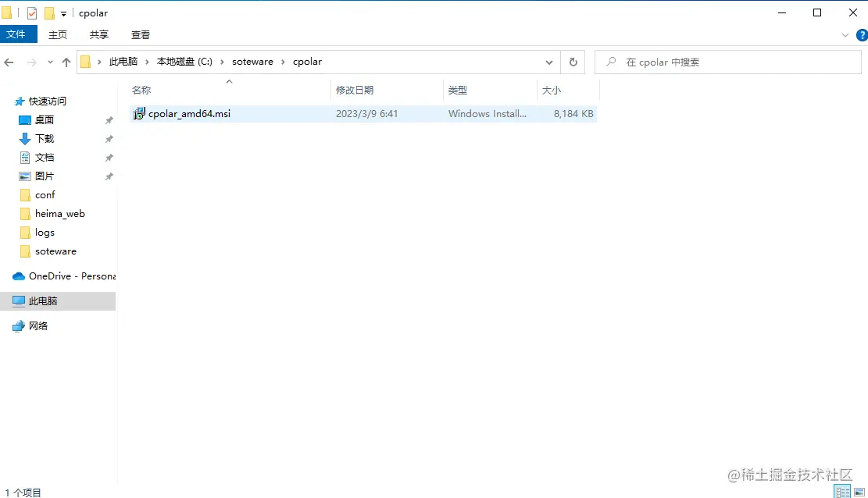Screen dimensions: 868x498
Task: Expand the ribbon with chevron
Action: [x=845, y=35]
